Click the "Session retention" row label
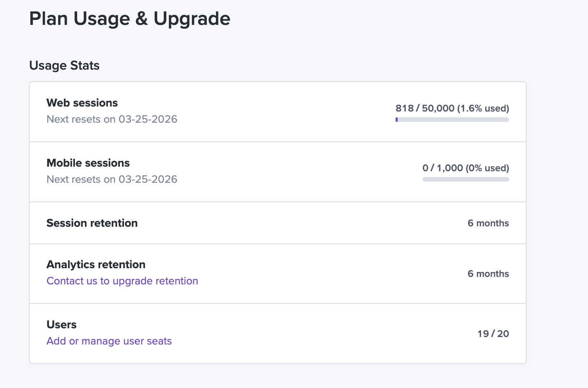Image resolution: width=588 pixels, height=388 pixels. (92, 223)
